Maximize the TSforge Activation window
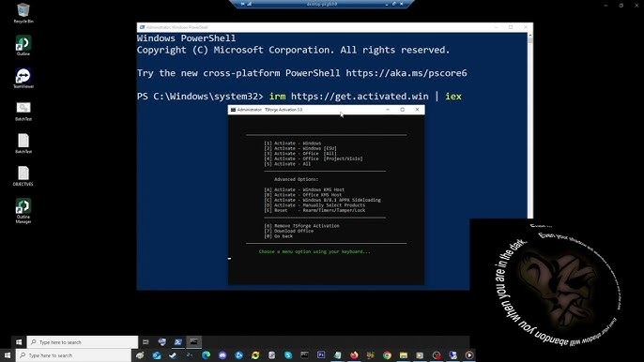Image resolution: width=644 pixels, height=362 pixels. pyautogui.click(x=403, y=110)
